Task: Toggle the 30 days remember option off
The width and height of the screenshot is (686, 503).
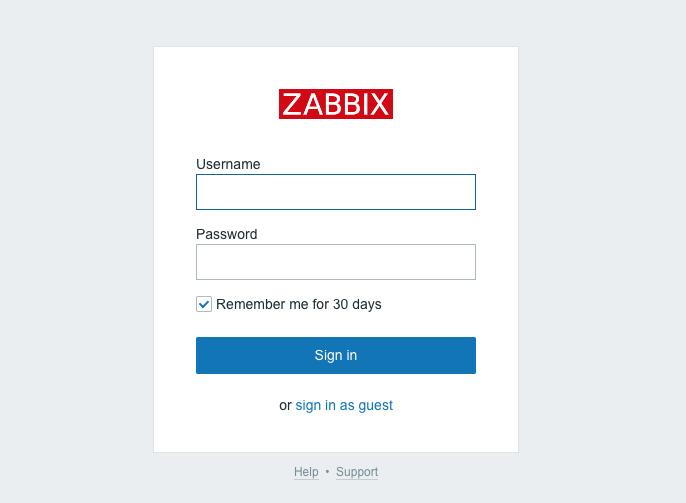Action: click(x=204, y=304)
